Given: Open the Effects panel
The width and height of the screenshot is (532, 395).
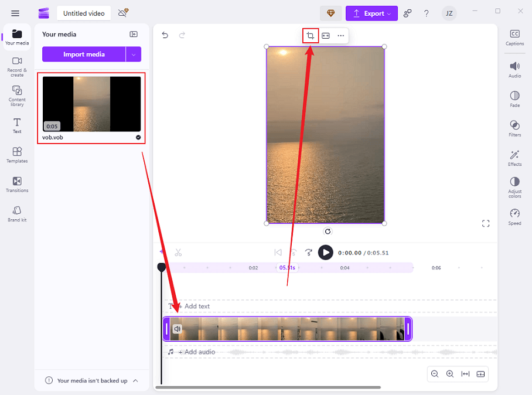Looking at the screenshot, I should point(514,158).
